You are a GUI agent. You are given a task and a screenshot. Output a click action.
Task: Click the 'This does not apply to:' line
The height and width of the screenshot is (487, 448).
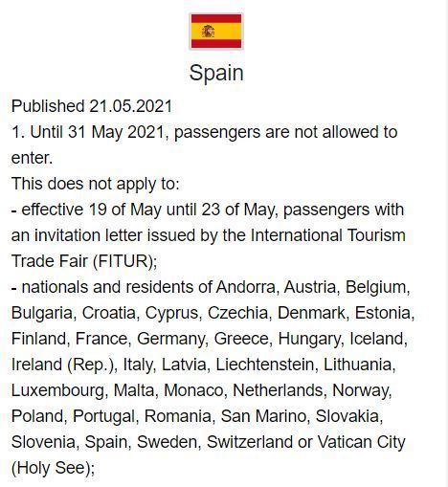pyautogui.click(x=96, y=184)
